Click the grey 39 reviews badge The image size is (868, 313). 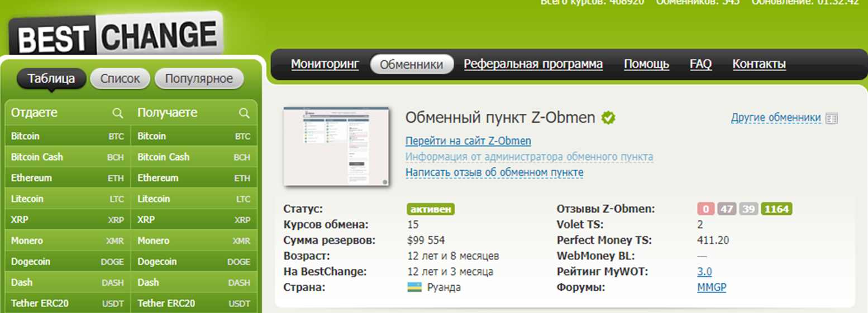tap(748, 209)
